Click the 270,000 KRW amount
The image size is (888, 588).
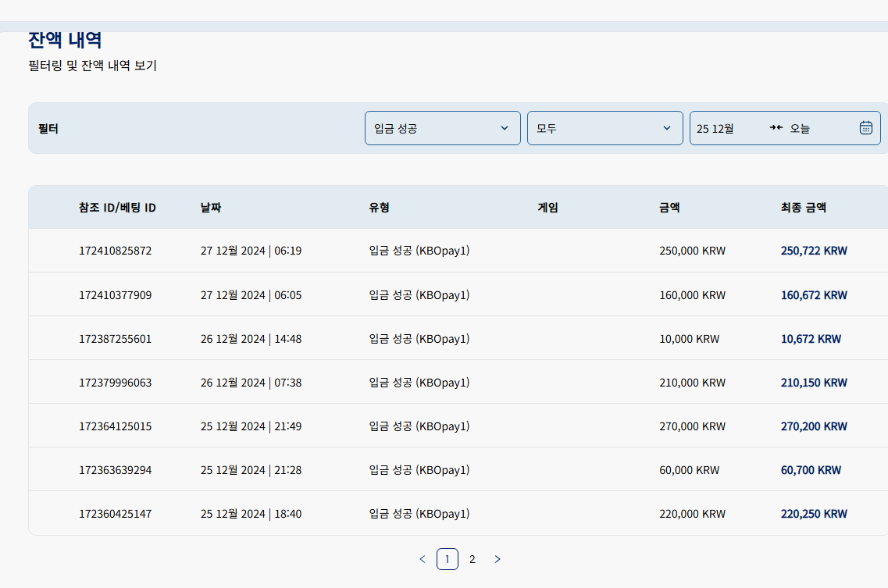pyautogui.click(x=692, y=426)
